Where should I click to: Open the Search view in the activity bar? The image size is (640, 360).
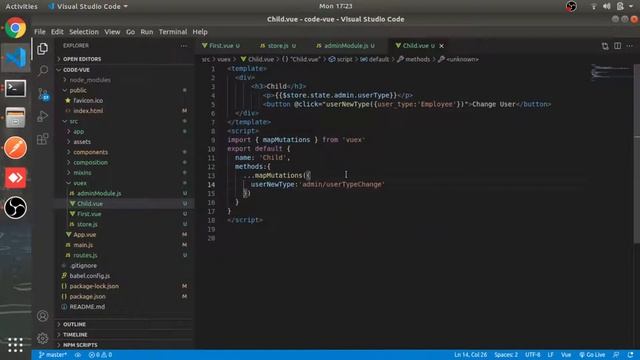click(42, 71)
